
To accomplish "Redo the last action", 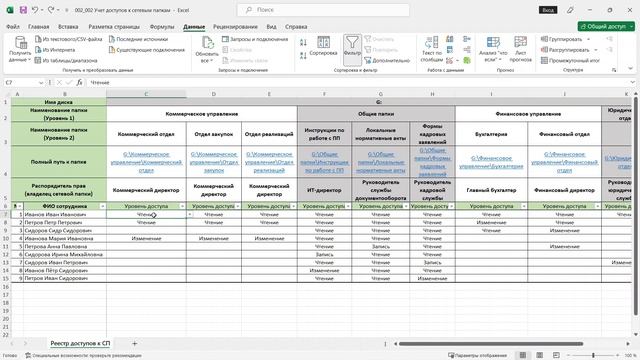I will (51, 10).
